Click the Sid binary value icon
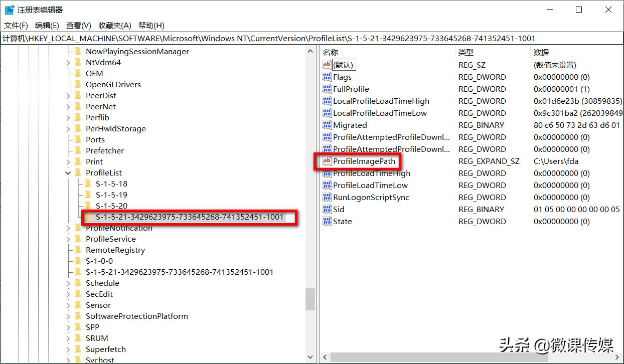Image resolution: width=624 pixels, height=364 pixels. [327, 209]
